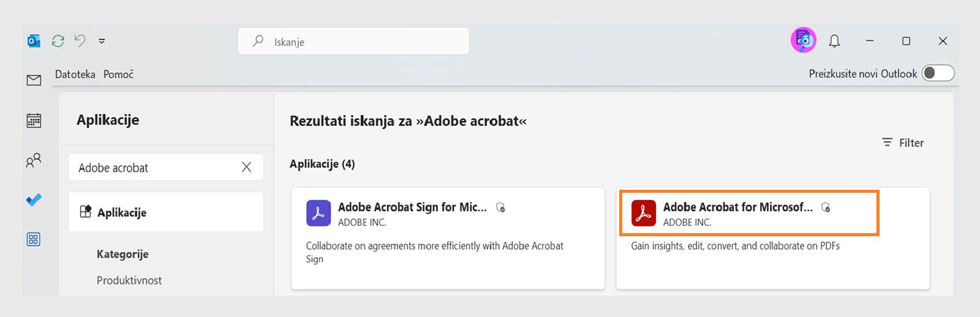Open the Apps grid icon in sidebar

click(34, 239)
